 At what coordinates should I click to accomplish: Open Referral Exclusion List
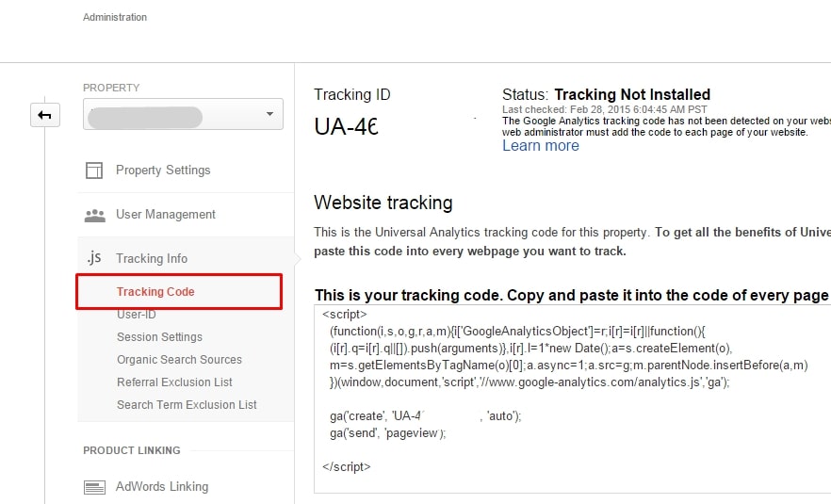click(x=174, y=382)
